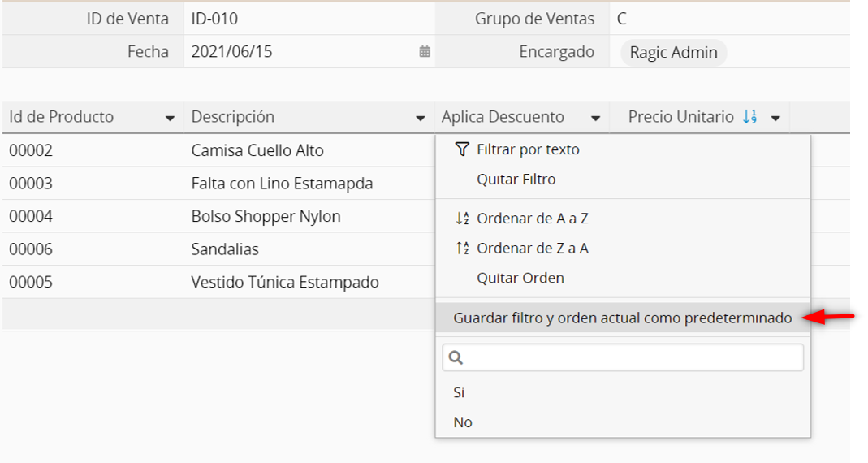
Task: Save filter with Guardar filtro y orden actual
Action: click(622, 318)
